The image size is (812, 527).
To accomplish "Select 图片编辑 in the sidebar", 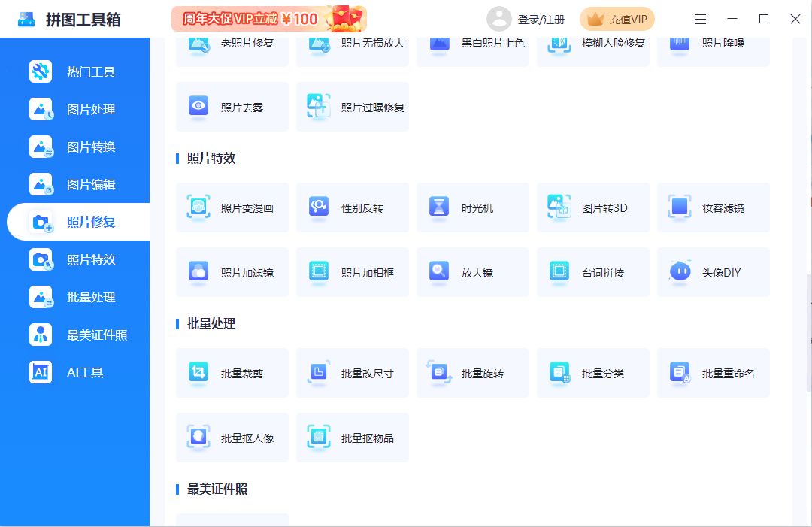I will (75, 184).
